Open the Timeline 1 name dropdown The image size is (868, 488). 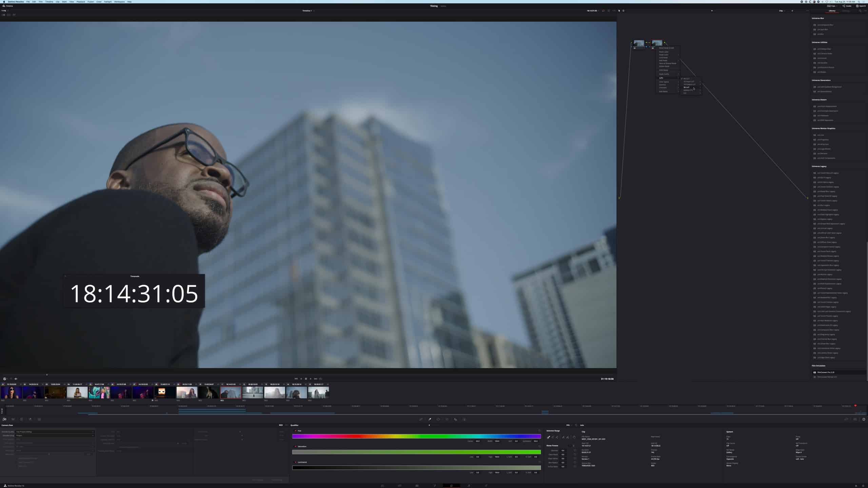click(308, 11)
